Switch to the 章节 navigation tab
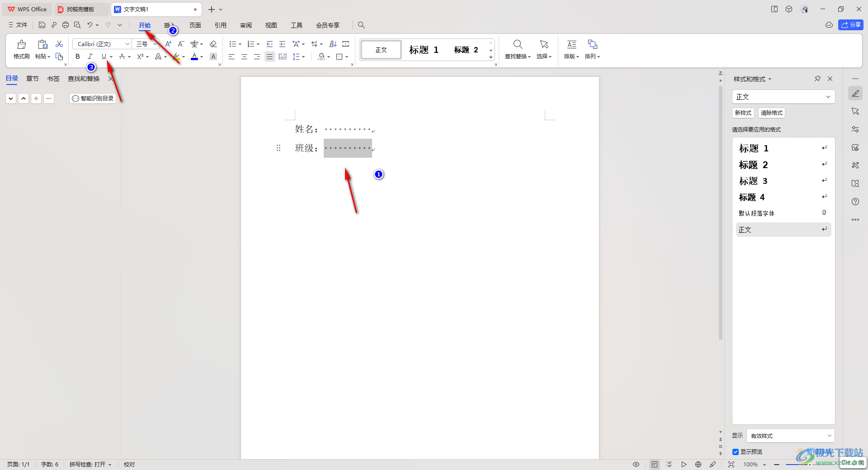 [x=33, y=79]
